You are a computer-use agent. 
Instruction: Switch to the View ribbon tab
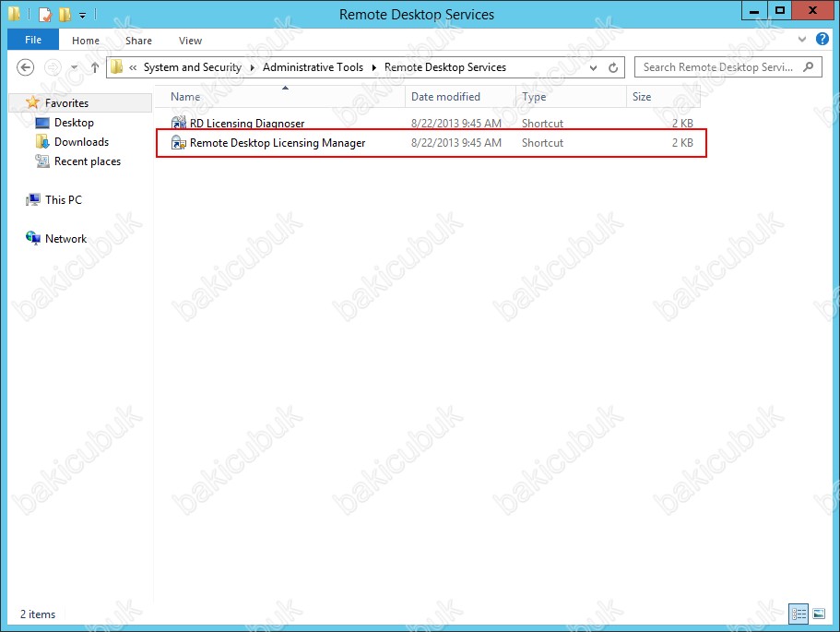pyautogui.click(x=190, y=41)
